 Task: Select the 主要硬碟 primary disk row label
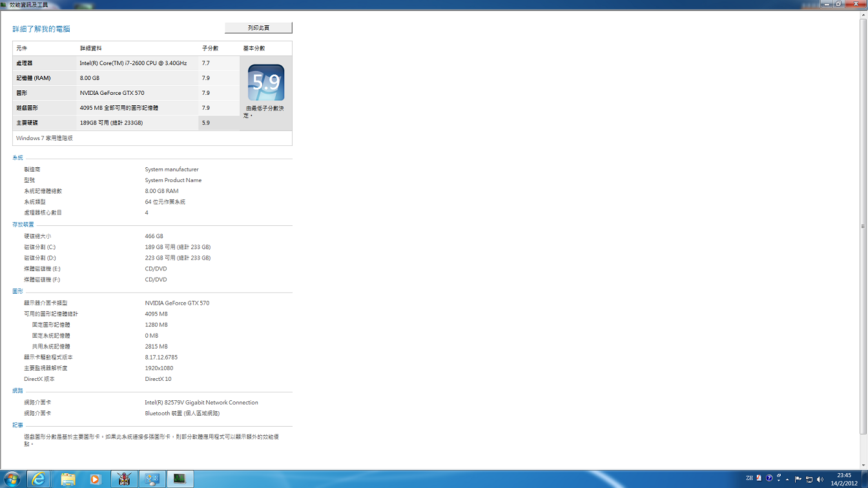27,123
